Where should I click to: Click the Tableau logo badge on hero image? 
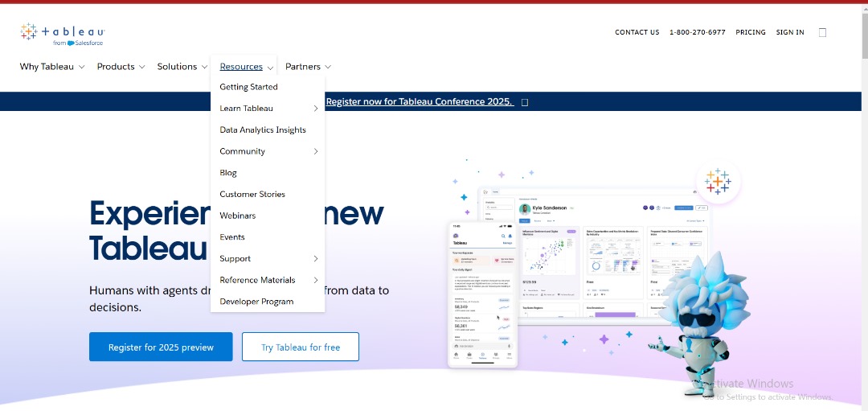(718, 181)
